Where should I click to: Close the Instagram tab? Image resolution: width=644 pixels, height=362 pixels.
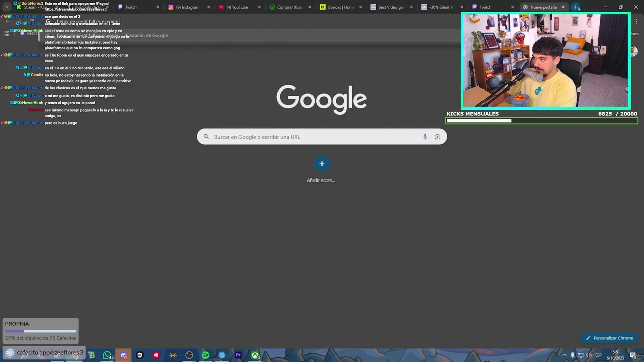(209, 7)
